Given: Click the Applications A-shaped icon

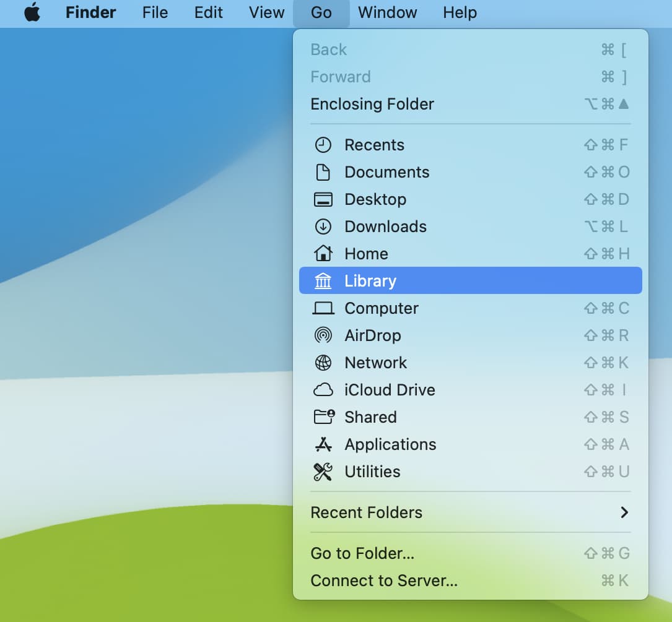Looking at the screenshot, I should pyautogui.click(x=323, y=444).
